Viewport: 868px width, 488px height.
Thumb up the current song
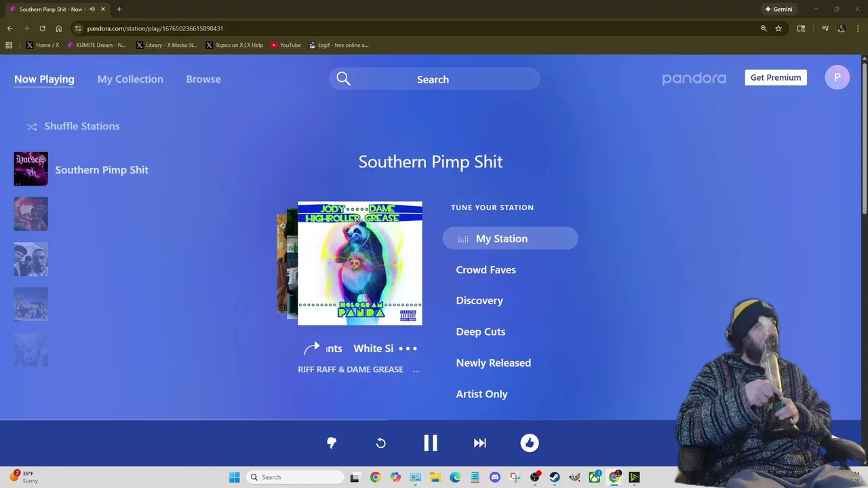[x=530, y=443]
